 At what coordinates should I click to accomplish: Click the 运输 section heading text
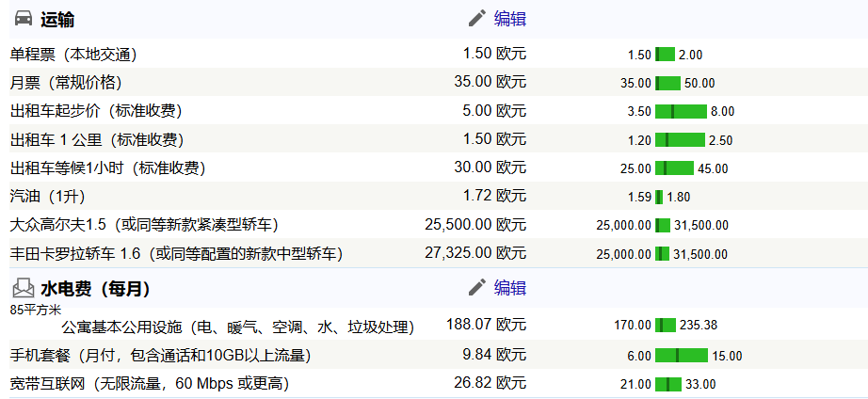point(57,19)
